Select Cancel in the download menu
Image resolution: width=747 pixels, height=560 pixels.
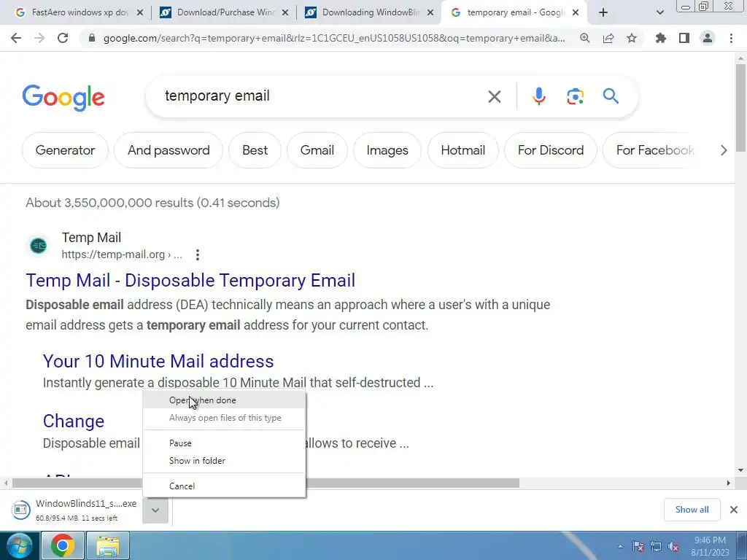[x=224, y=486]
